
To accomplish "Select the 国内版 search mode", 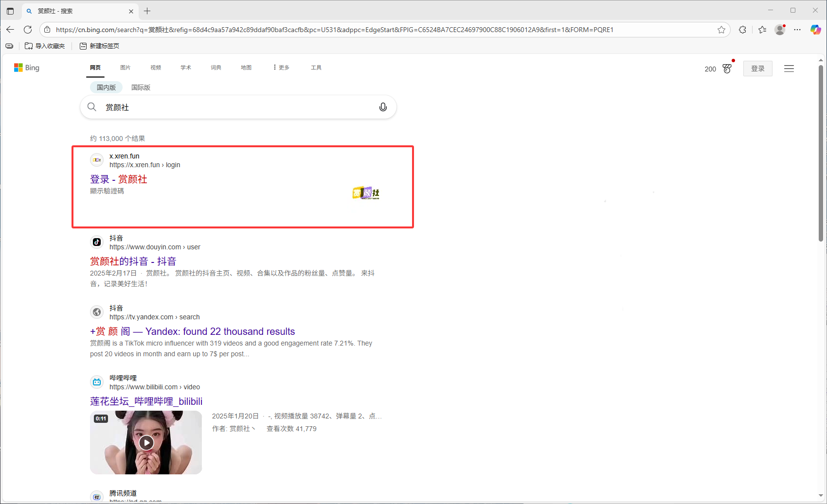I will pyautogui.click(x=106, y=87).
